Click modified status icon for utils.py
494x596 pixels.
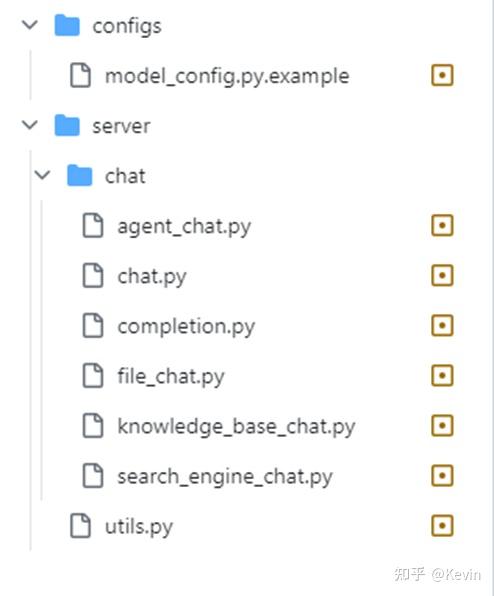[x=442, y=525]
